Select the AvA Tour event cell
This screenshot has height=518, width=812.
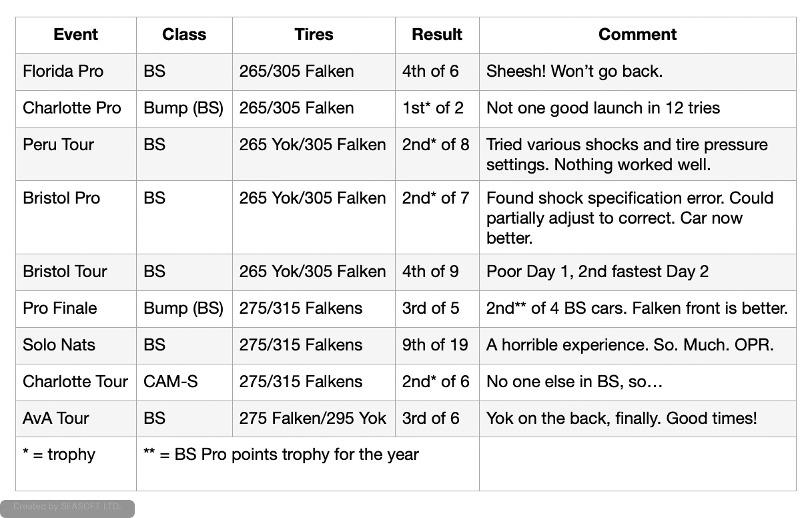tap(56, 419)
